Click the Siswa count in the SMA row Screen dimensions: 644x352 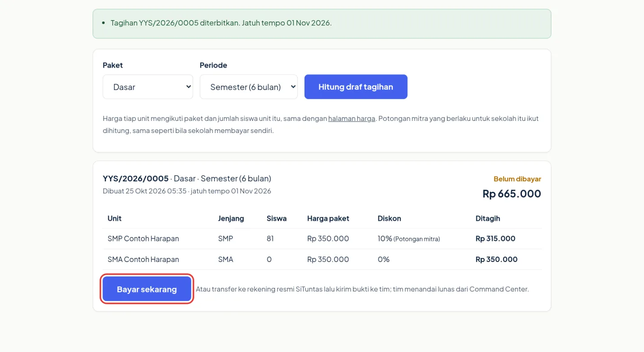coord(269,259)
